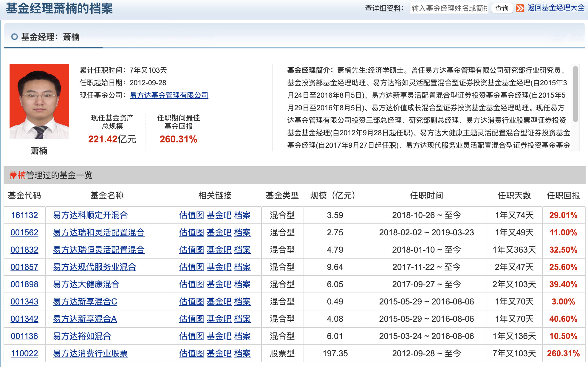Click the 易方达基金管理有限公司 company link

point(169,95)
